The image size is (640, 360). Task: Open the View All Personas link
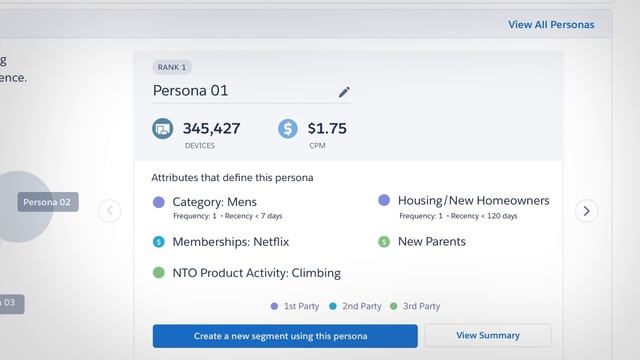[551, 24]
